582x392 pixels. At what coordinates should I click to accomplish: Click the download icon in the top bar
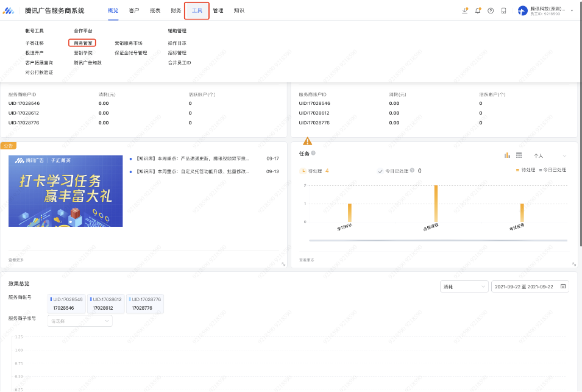click(466, 10)
